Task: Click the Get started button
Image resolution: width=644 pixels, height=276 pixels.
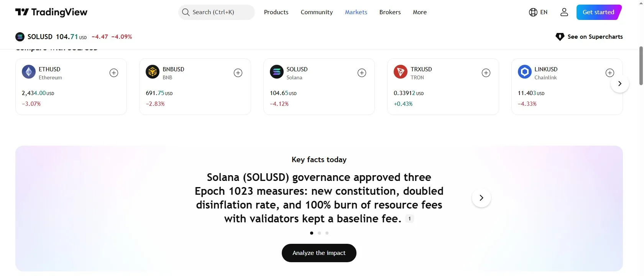Action: click(599, 12)
